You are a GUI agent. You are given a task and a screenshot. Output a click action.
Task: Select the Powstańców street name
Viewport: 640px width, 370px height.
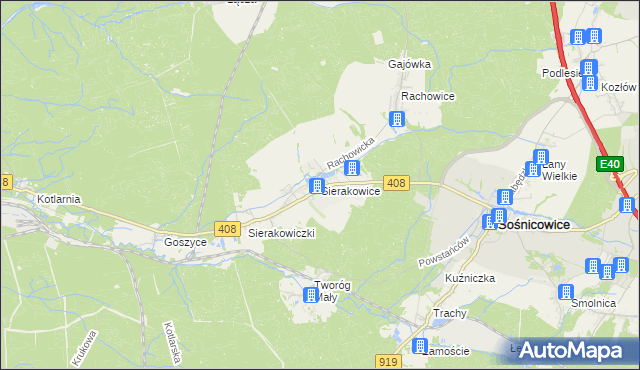click(x=444, y=252)
